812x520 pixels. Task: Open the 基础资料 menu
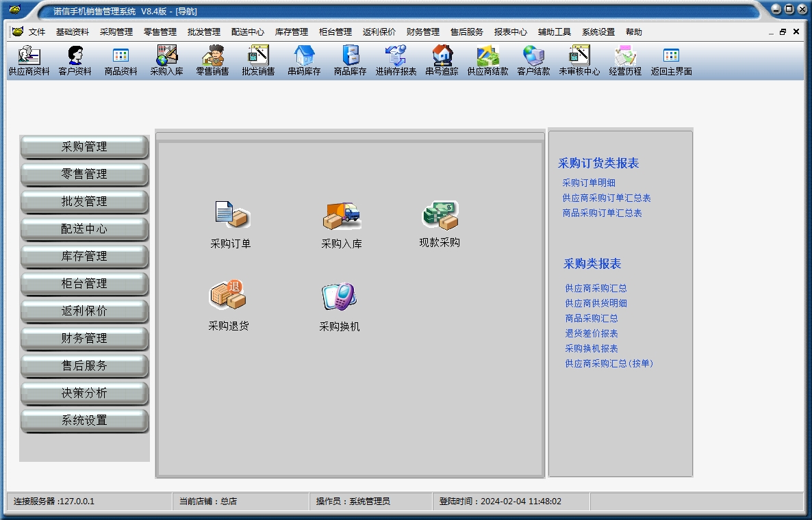[73, 32]
